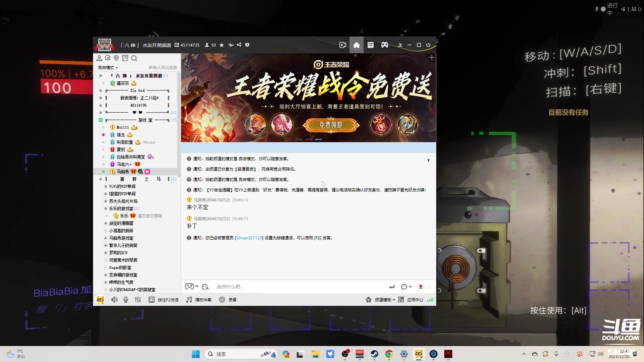Expand the gift panel up arrow

pos(429,287)
